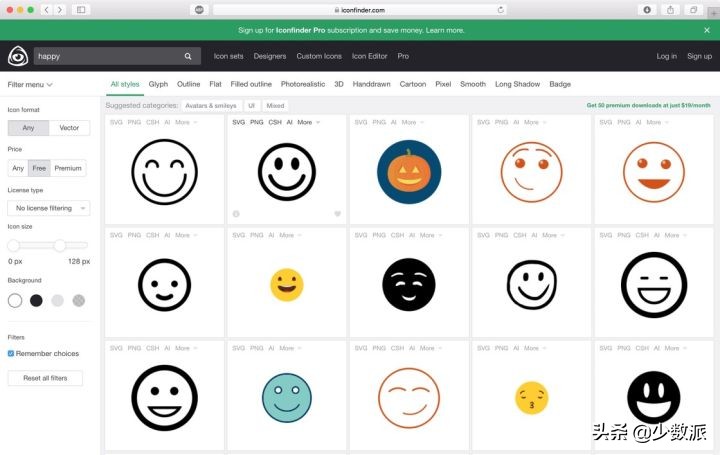The width and height of the screenshot is (720, 455).
Task: Open Safari downloads icon
Action: coord(646,9)
